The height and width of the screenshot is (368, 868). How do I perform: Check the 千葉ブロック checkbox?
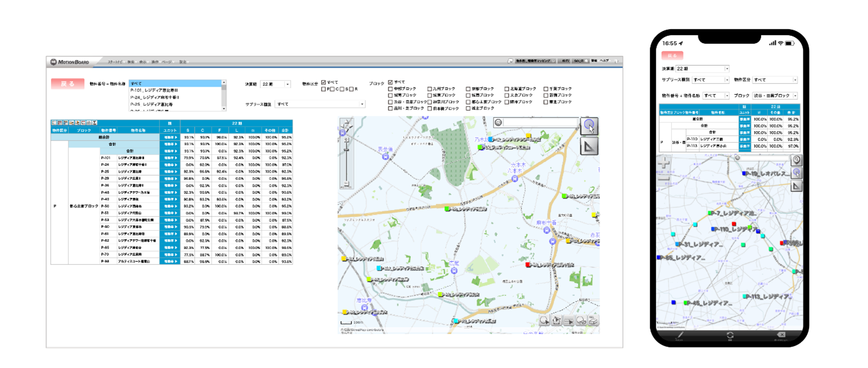click(546, 89)
